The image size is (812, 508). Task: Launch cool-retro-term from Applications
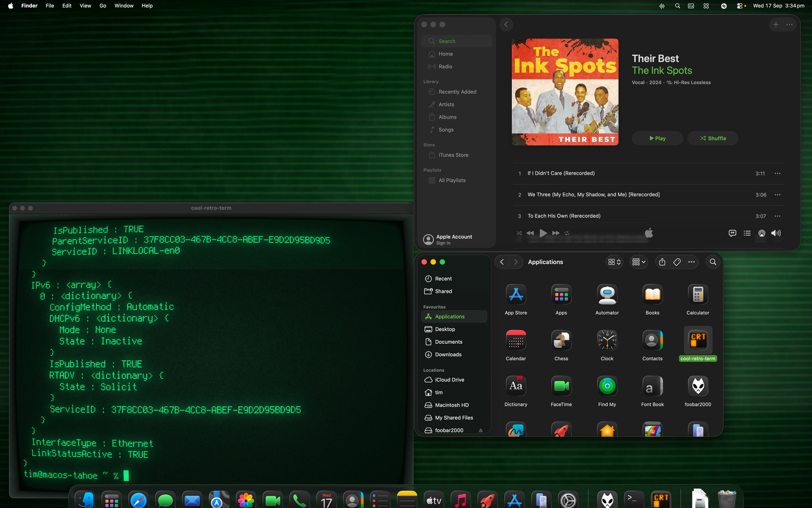pyautogui.click(x=697, y=340)
